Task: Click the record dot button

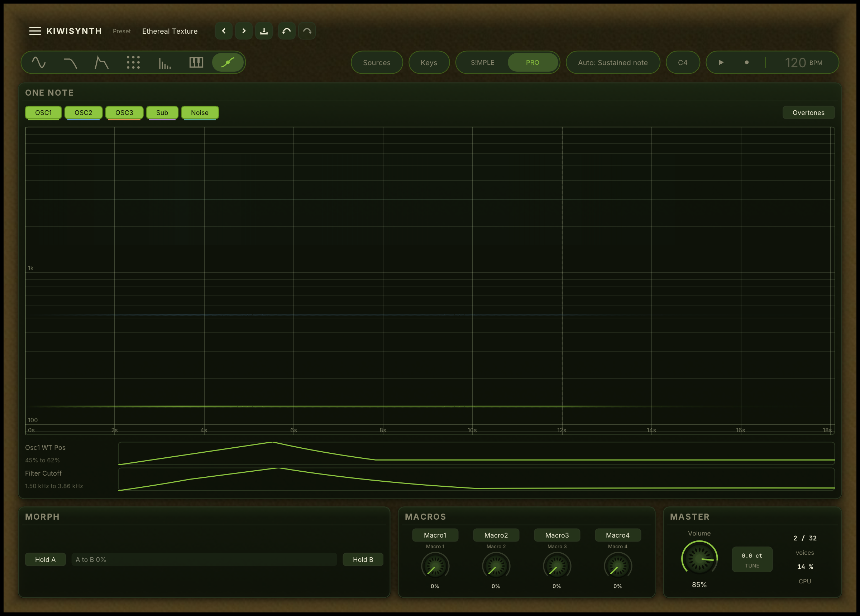Action: 747,63
